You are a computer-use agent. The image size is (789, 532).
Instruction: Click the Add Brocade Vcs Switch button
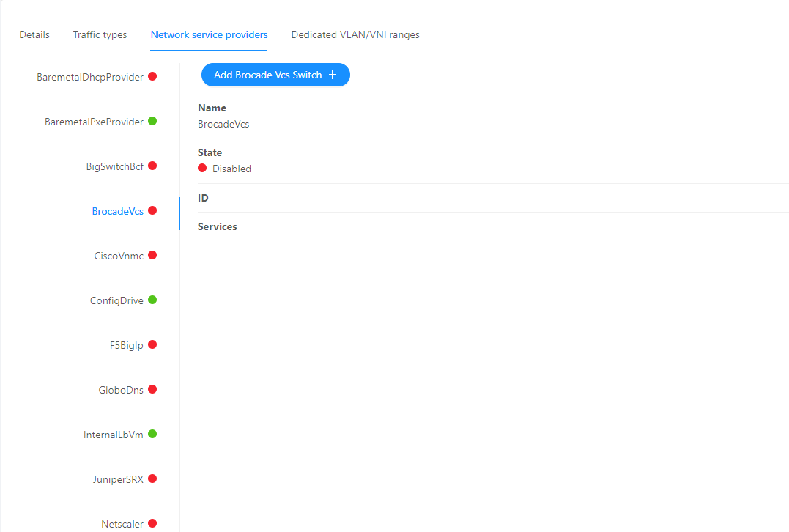[x=275, y=75]
